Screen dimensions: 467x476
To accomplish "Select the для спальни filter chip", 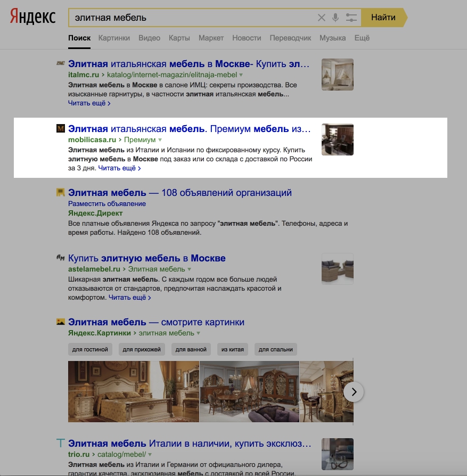I will 276,349.
